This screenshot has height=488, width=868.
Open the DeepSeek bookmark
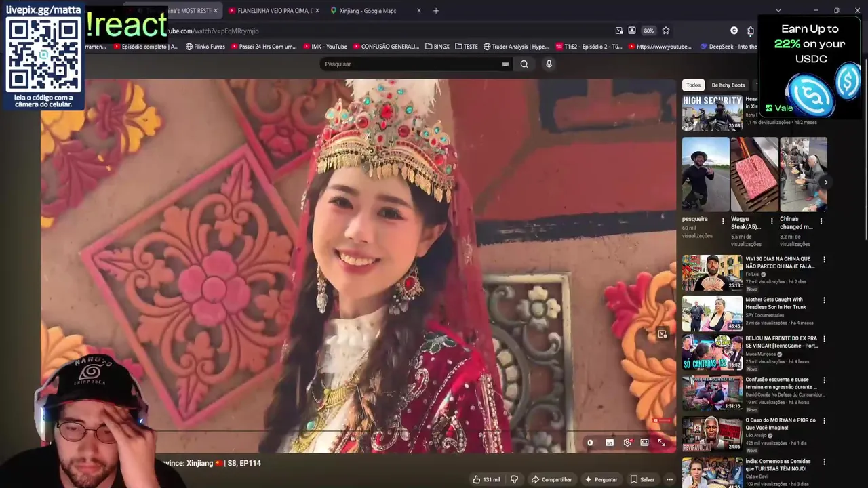pyautogui.click(x=728, y=47)
